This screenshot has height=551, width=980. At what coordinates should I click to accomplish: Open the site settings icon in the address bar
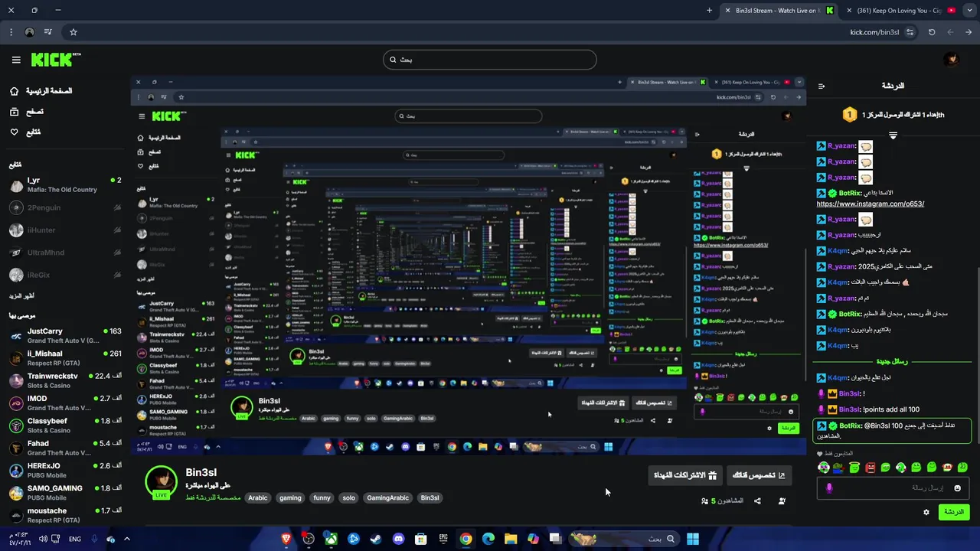click(910, 32)
